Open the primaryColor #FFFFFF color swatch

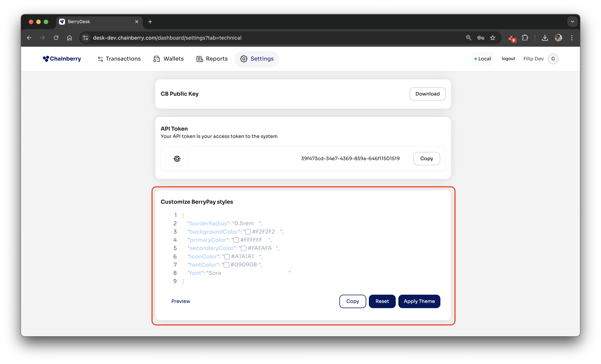236,240
